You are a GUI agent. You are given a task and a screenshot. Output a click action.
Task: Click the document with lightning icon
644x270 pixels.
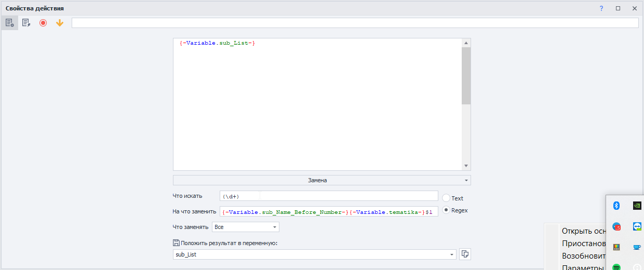pos(26,23)
